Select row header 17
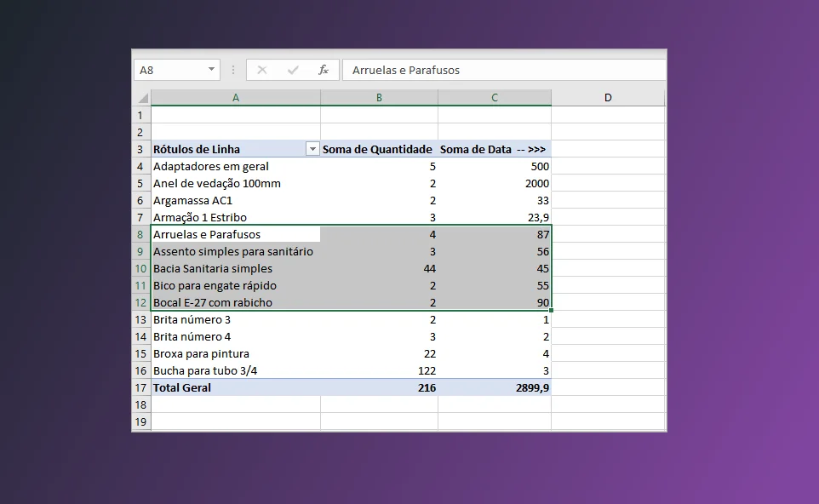819x504 pixels. click(140, 387)
